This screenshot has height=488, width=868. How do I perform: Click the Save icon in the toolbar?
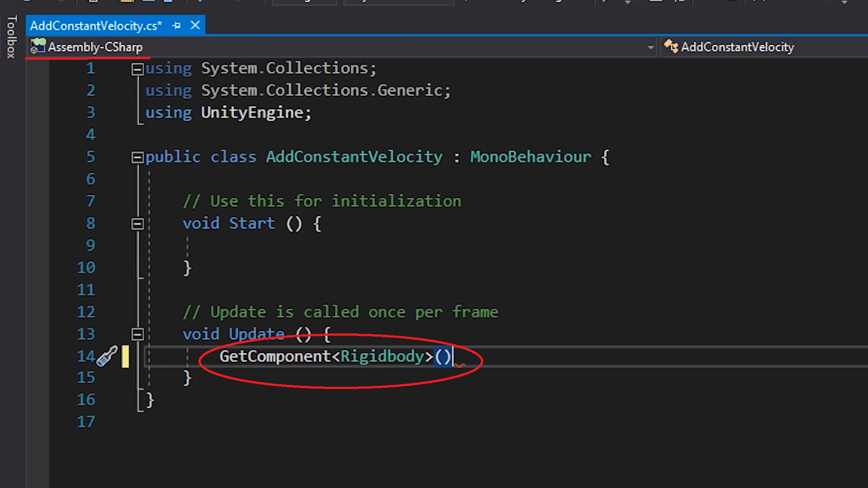pos(149,2)
